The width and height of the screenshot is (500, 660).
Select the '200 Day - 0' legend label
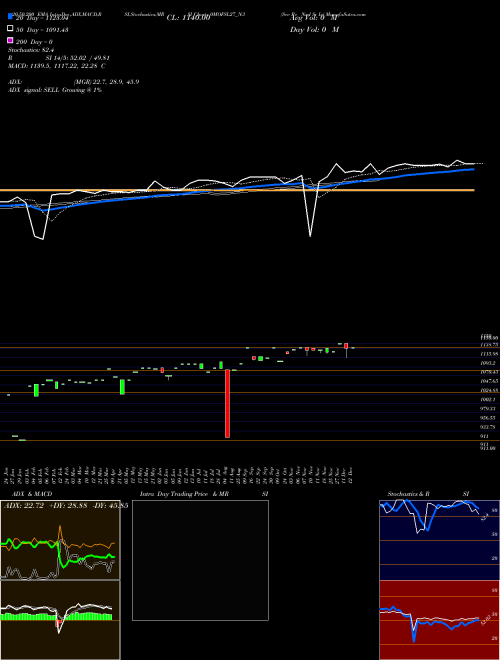click(x=34, y=42)
